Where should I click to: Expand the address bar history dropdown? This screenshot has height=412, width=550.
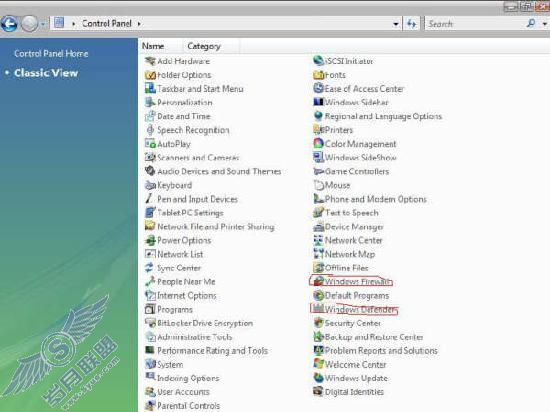click(396, 24)
